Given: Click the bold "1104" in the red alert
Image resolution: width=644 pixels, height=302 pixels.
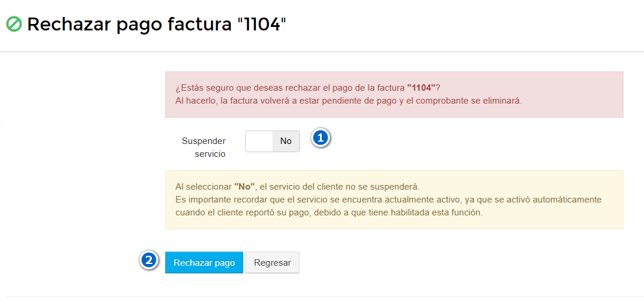Looking at the screenshot, I should 421,88.
